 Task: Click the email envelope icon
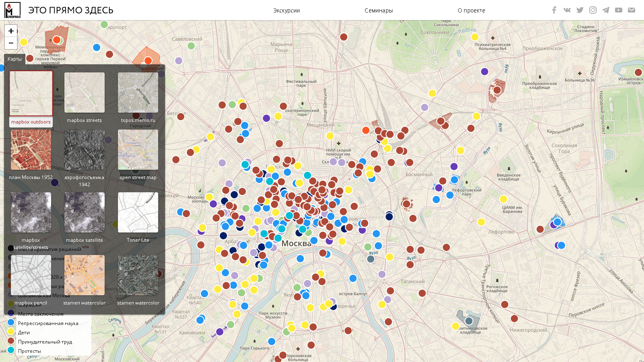point(632,10)
